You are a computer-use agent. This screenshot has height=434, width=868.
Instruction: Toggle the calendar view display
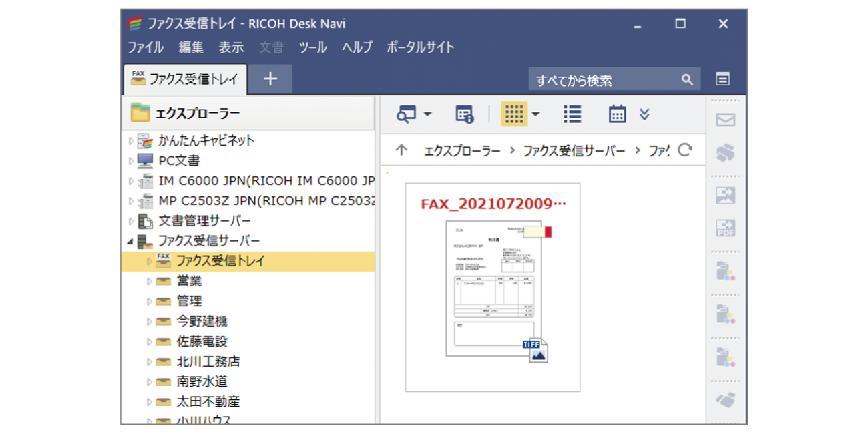(x=617, y=114)
